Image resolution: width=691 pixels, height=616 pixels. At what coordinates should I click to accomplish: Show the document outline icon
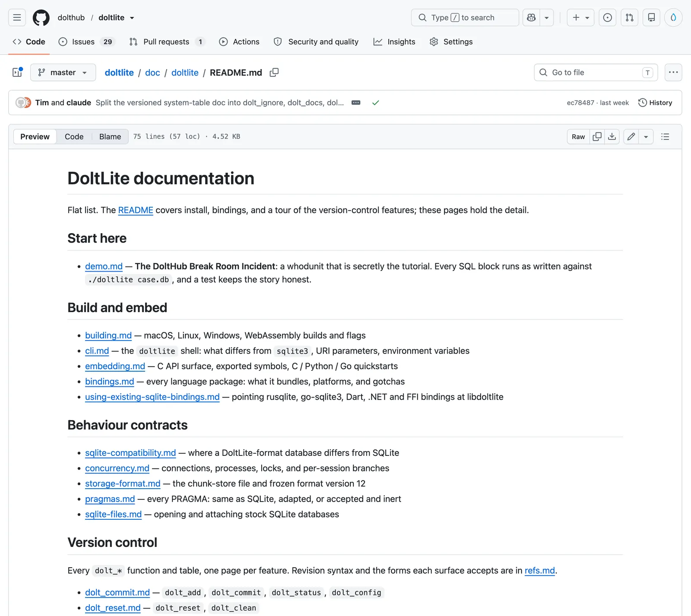665,137
